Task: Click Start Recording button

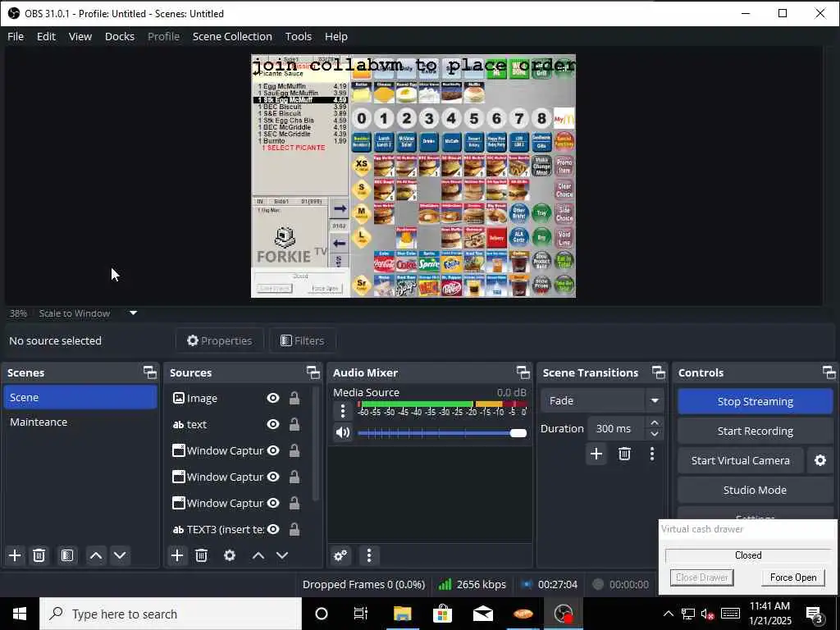Action: click(756, 431)
